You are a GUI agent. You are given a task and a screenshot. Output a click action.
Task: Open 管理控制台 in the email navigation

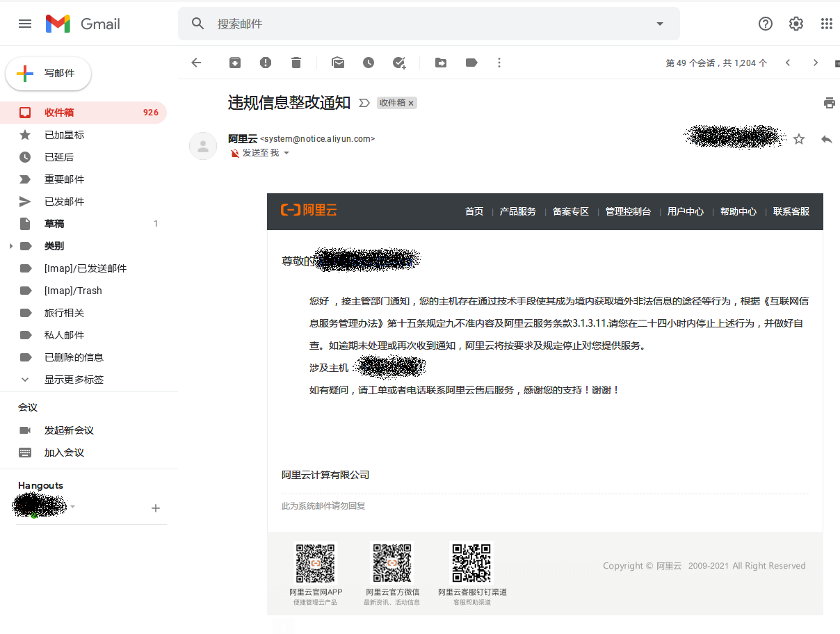(x=628, y=211)
